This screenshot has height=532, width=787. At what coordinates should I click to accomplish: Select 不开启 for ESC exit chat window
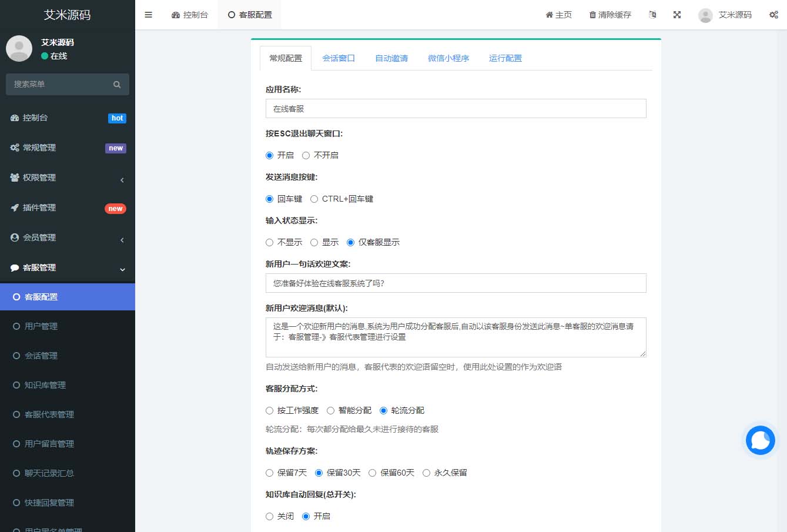click(x=306, y=155)
